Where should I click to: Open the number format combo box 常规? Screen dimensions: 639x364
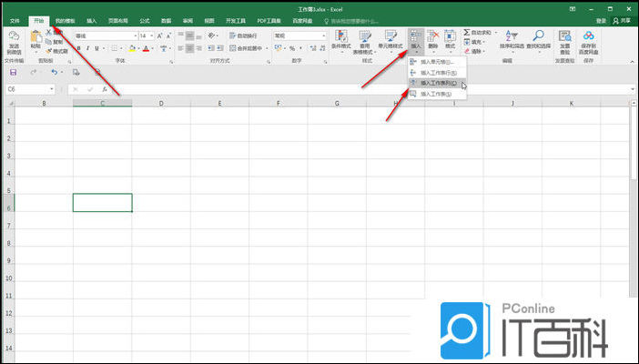[x=300, y=35]
